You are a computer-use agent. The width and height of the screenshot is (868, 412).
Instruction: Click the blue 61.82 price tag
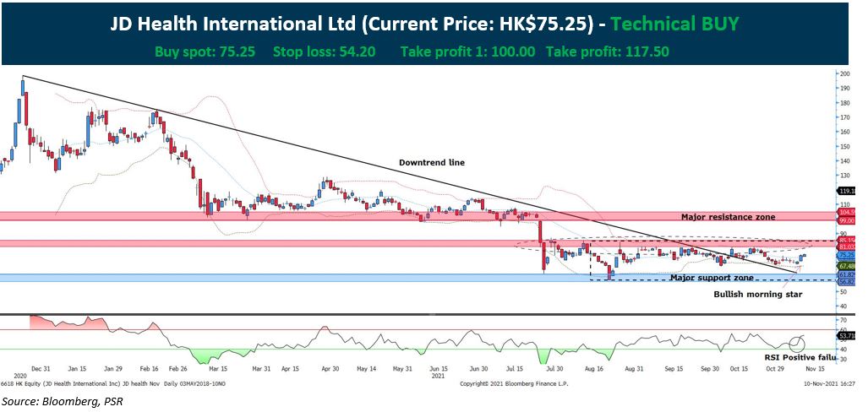click(x=847, y=274)
